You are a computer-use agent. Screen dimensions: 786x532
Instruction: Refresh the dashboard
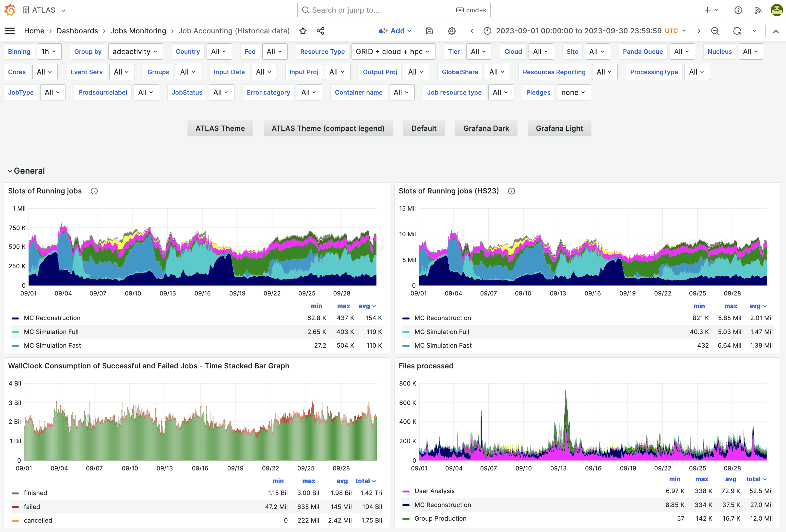coord(737,31)
